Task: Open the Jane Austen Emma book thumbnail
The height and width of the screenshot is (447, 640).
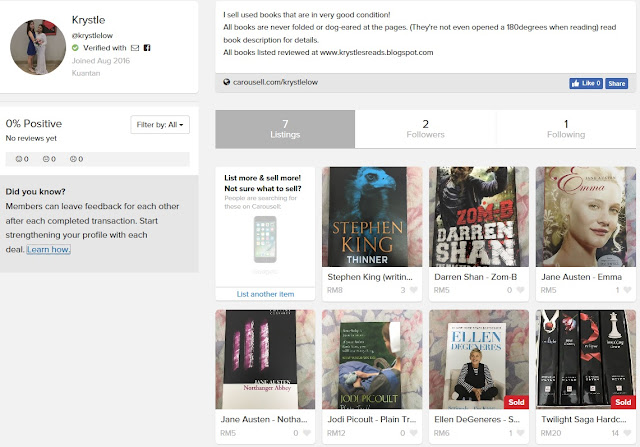Action: pyautogui.click(x=586, y=217)
